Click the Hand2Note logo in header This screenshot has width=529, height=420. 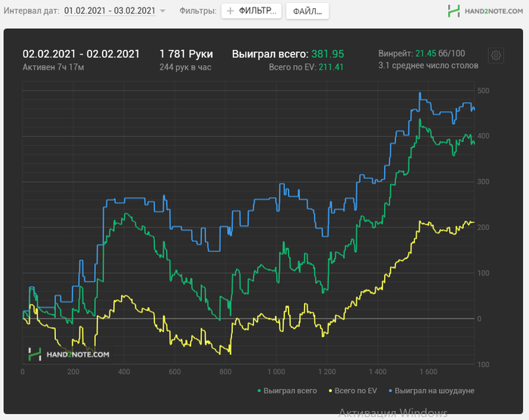coord(485,11)
